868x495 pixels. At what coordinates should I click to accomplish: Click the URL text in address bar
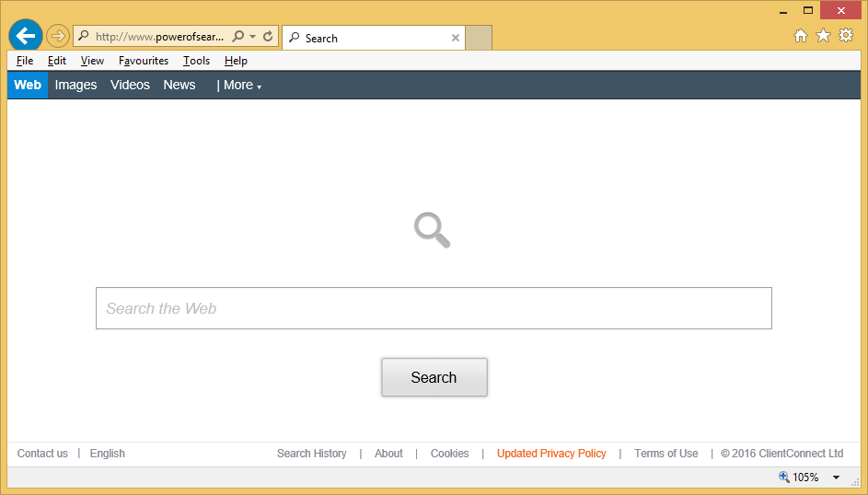pos(160,37)
